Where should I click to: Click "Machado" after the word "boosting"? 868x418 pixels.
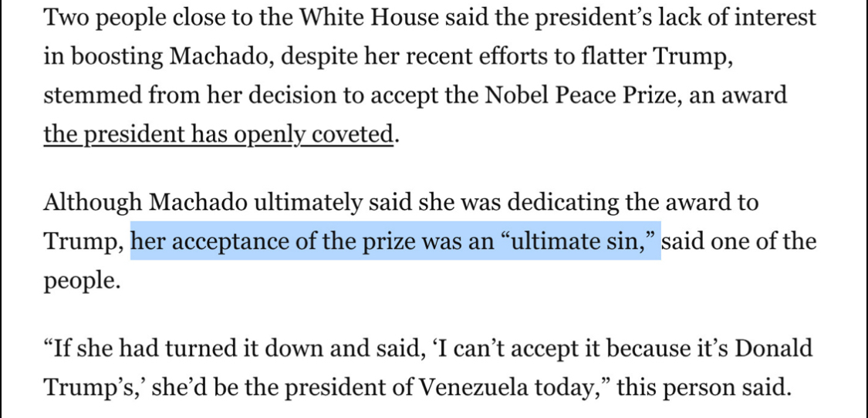[x=218, y=56]
